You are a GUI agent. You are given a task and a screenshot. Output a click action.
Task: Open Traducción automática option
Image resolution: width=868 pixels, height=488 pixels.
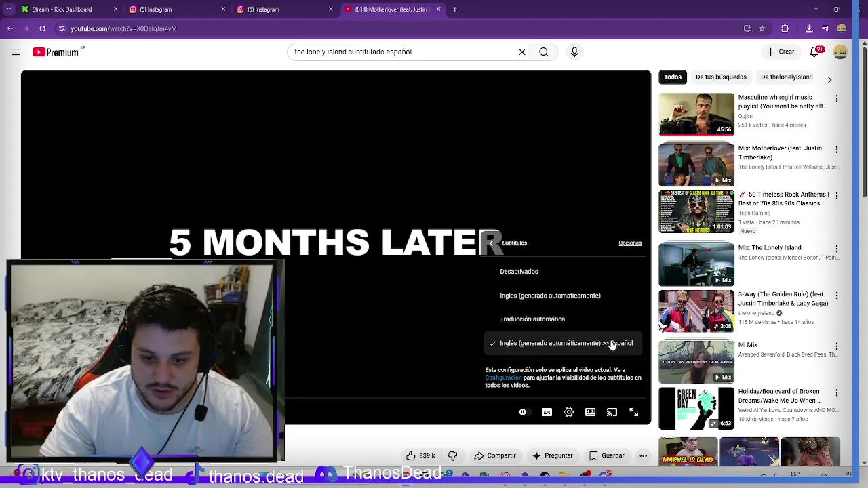(x=564, y=319)
